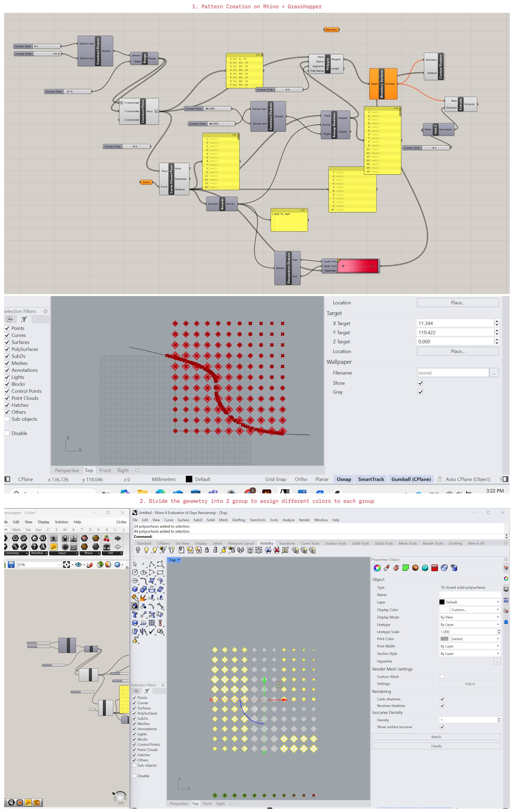Click the Grasshopper save document icon
The width and height of the screenshot is (514, 812).
[x=11, y=564]
